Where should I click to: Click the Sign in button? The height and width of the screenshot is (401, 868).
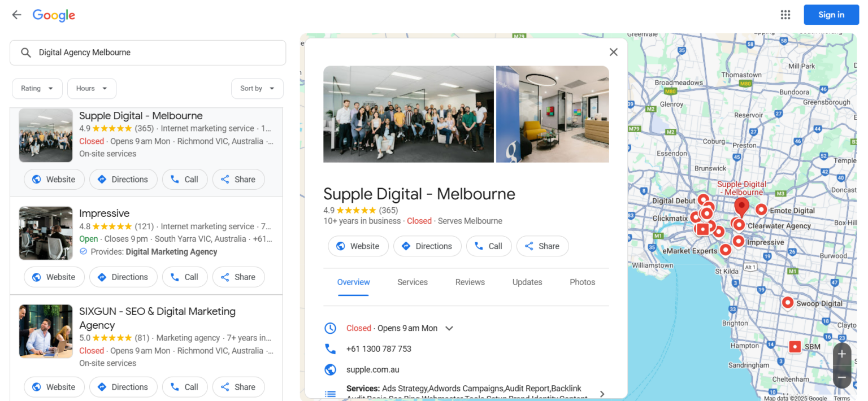(x=831, y=15)
